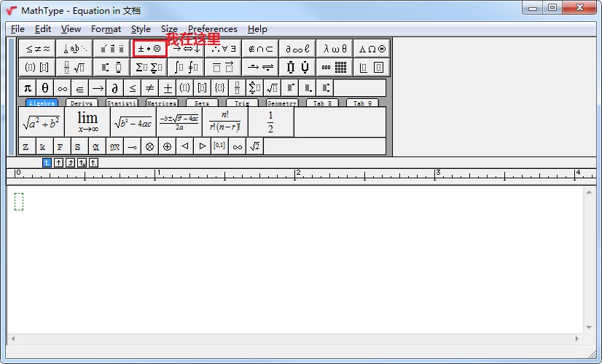Open the fraction and radical templates palette

coord(74,68)
